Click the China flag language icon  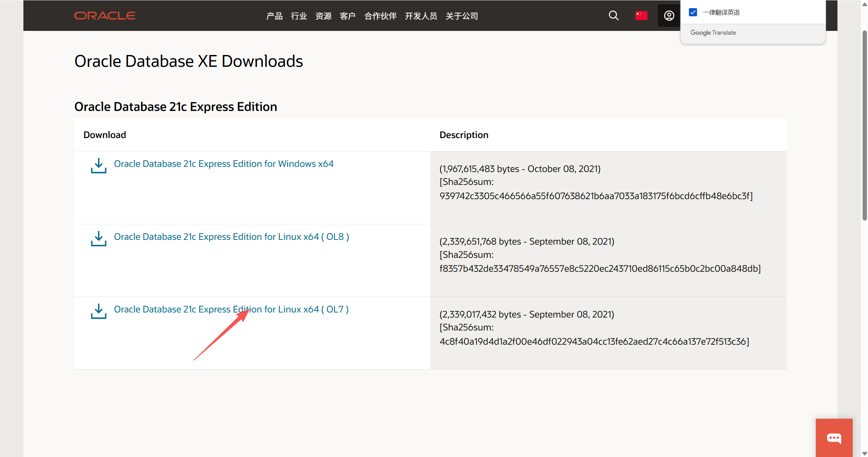click(x=641, y=16)
